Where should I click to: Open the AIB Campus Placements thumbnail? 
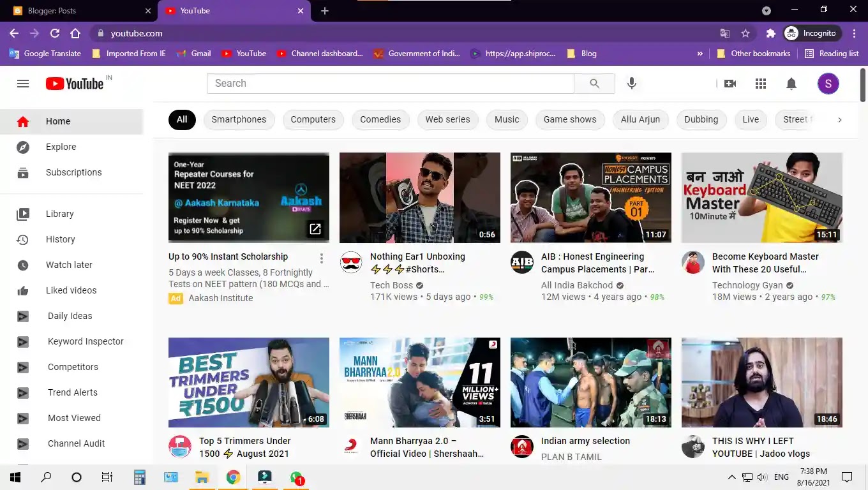591,198
